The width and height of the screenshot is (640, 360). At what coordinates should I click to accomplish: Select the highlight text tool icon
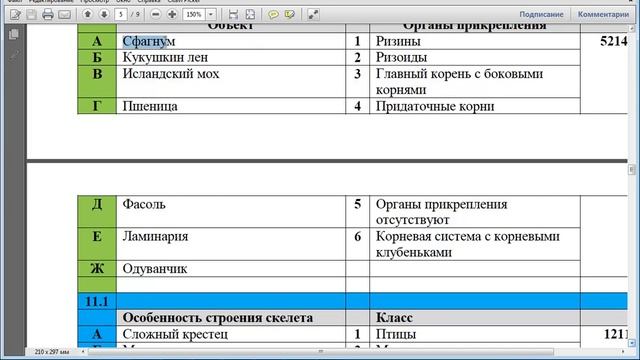point(290,15)
